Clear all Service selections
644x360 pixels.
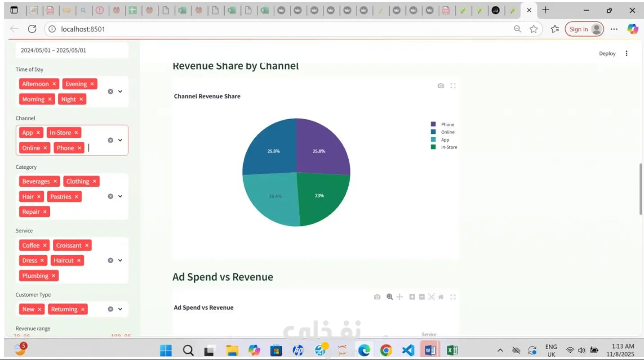click(111, 261)
